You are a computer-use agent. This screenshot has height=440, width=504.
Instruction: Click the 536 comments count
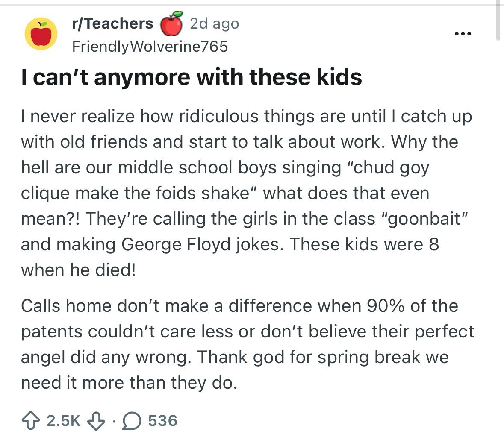pos(162,420)
